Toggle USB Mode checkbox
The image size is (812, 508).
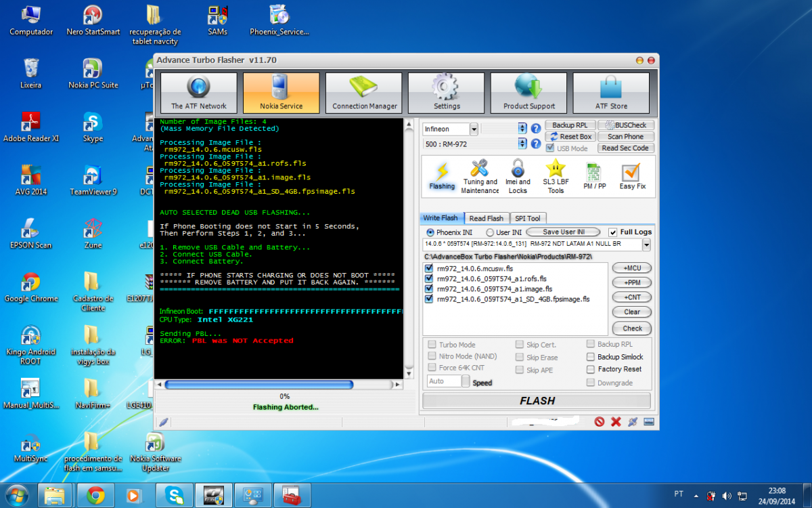[550, 148]
